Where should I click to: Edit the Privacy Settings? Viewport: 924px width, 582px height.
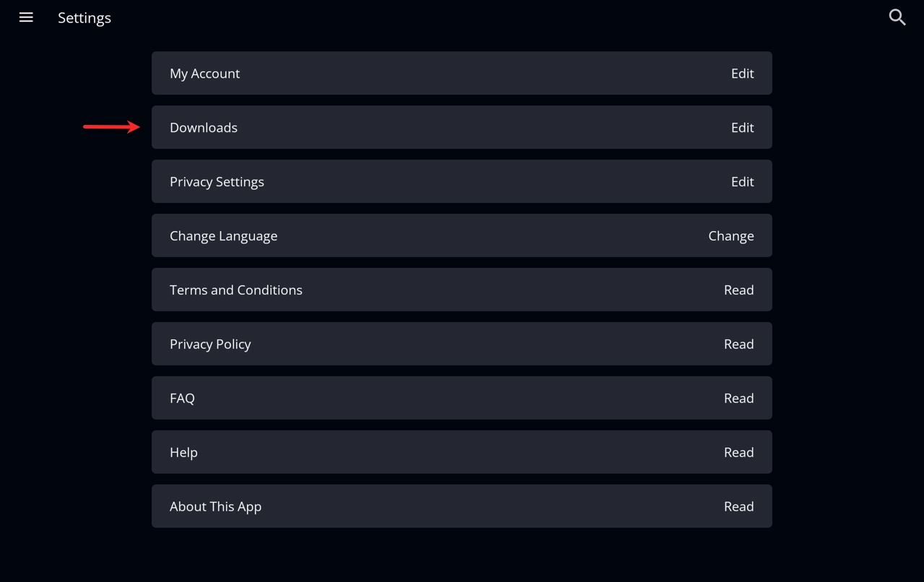point(742,181)
